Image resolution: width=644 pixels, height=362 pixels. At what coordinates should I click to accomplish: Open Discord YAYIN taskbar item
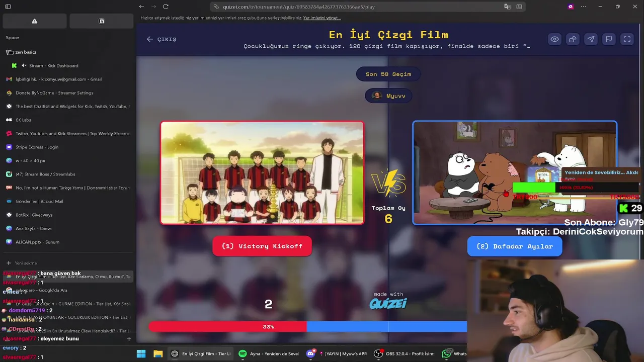tap(337, 354)
